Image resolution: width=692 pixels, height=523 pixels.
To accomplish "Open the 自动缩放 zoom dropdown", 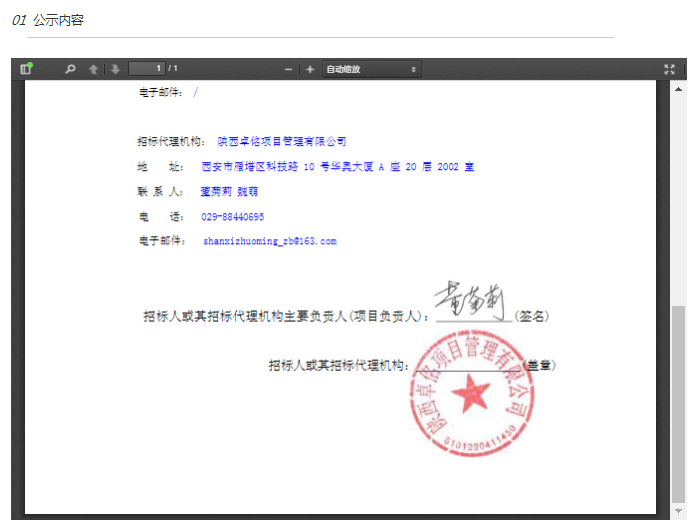I will (x=370, y=69).
